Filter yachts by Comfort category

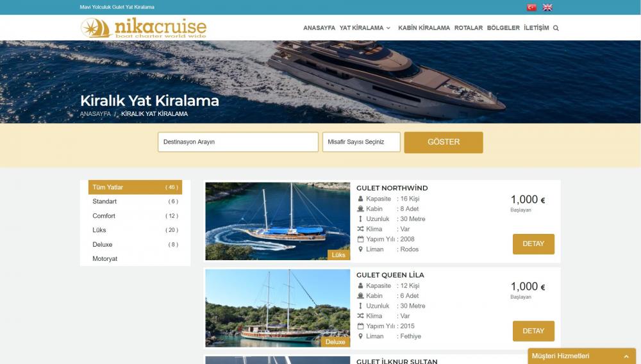coord(135,216)
